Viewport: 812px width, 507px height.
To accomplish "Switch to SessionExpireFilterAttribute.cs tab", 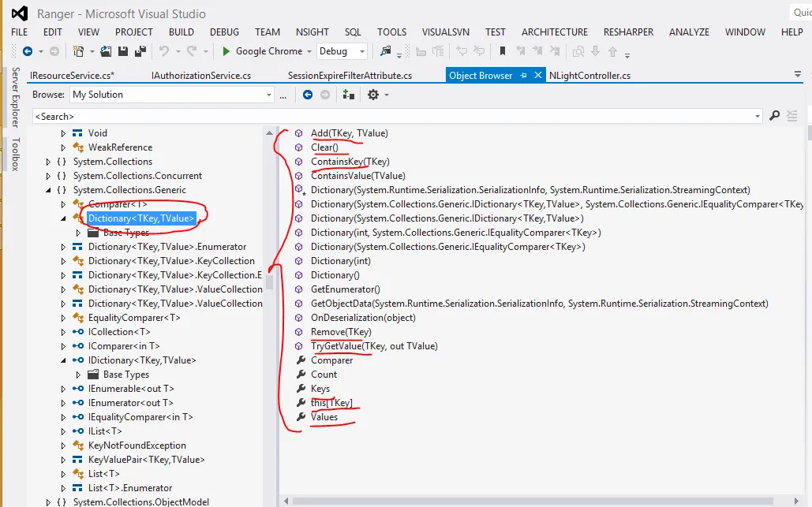I will pyautogui.click(x=350, y=76).
